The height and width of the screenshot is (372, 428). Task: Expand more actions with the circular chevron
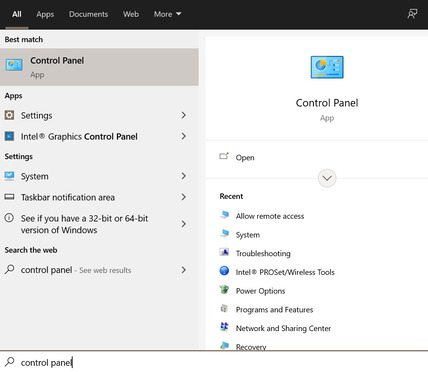click(327, 178)
